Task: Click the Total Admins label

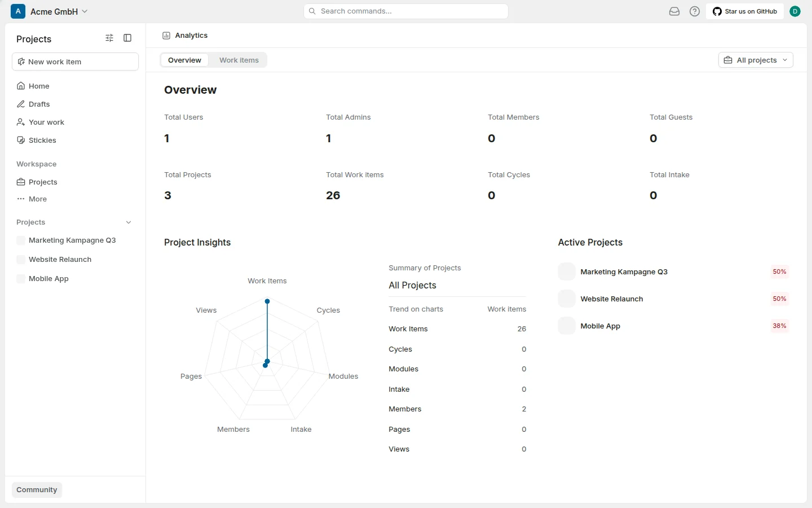Action: pyautogui.click(x=348, y=117)
